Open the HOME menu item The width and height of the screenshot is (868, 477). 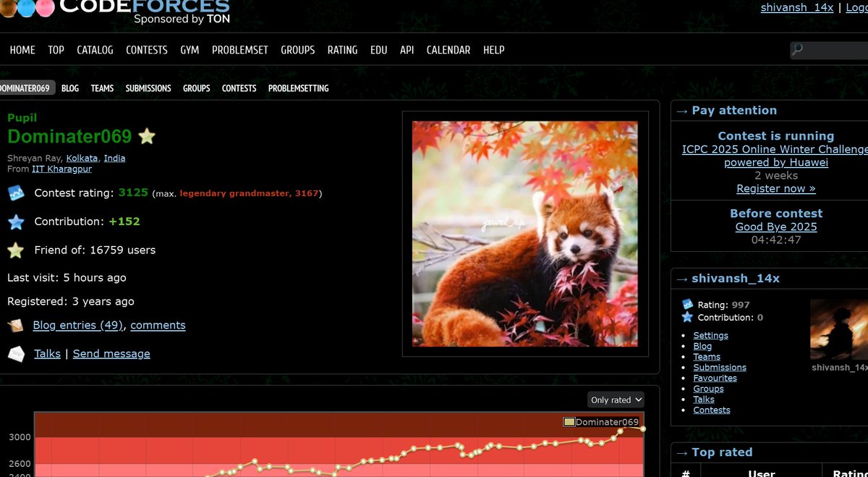pyautogui.click(x=22, y=50)
